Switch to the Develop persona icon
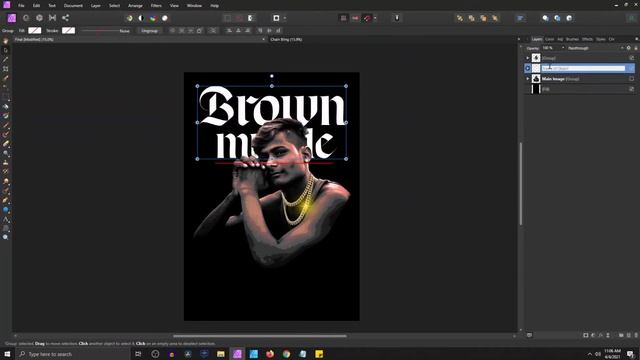This screenshot has width=640, height=360. click(39, 18)
